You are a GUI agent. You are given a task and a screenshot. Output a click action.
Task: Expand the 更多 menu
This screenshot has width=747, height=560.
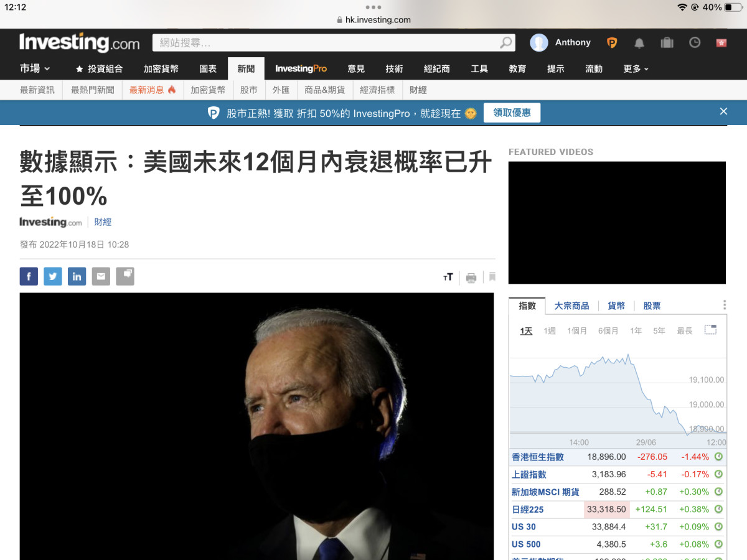pos(636,68)
